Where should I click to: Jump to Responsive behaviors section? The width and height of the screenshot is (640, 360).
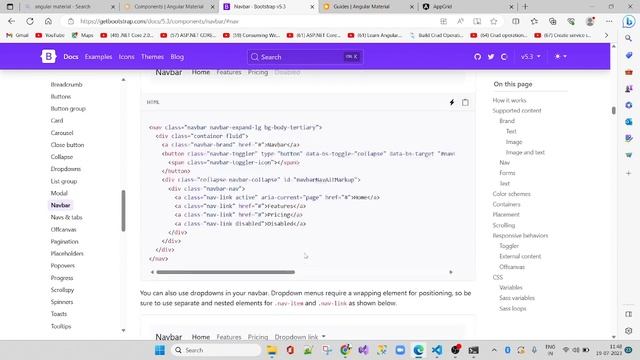(520, 236)
